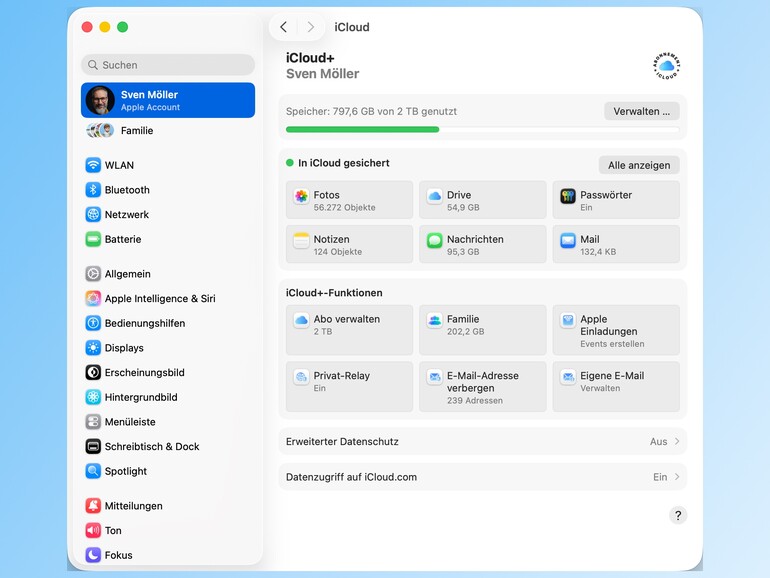Click the Verwalten ... button

pos(641,111)
